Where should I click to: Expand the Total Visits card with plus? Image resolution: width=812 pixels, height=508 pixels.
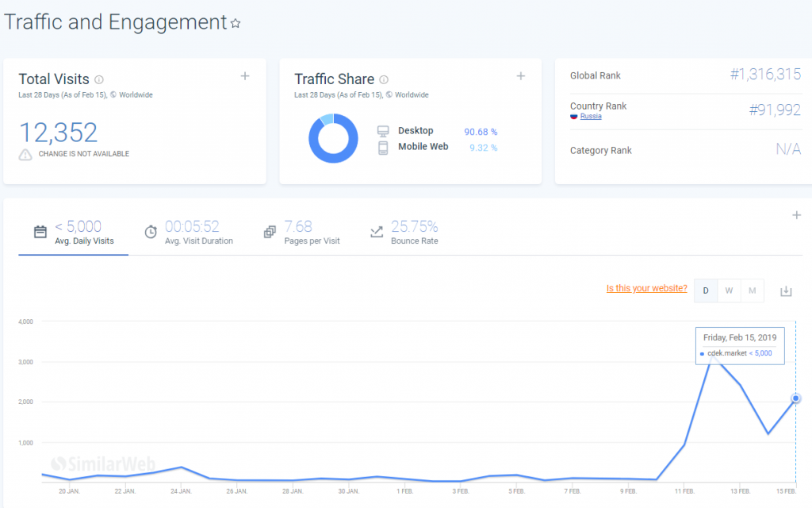[x=245, y=76]
